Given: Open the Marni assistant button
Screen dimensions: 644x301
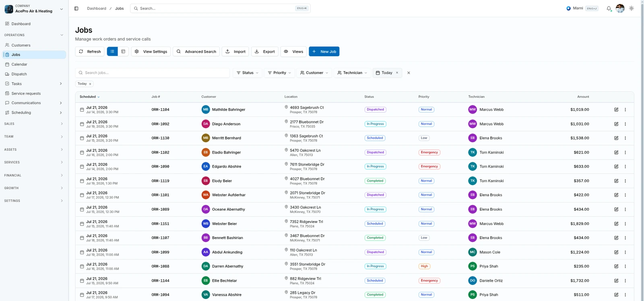Looking at the screenshot, I should pos(582,8).
